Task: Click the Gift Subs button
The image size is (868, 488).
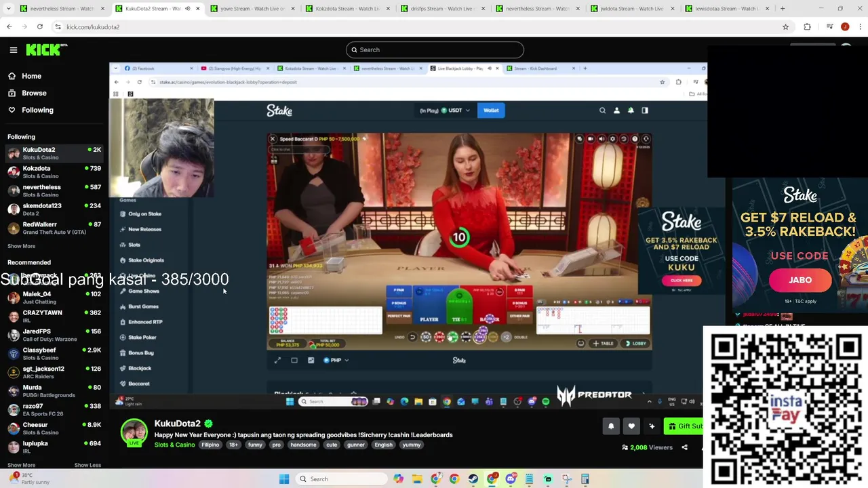Action: click(684, 426)
